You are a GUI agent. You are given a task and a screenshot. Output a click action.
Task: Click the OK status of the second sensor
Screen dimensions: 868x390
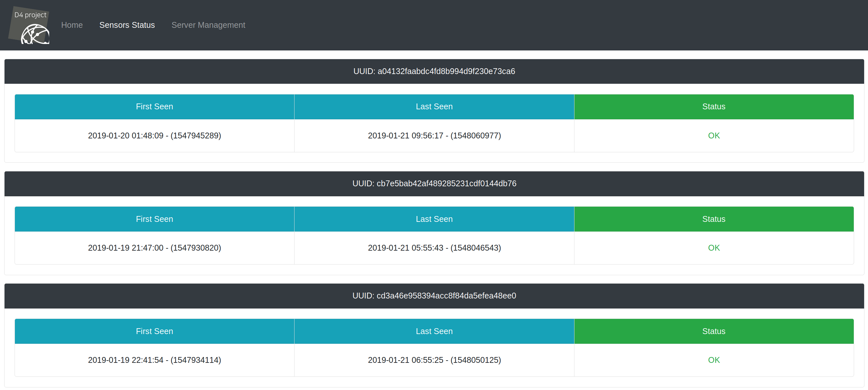tap(714, 248)
